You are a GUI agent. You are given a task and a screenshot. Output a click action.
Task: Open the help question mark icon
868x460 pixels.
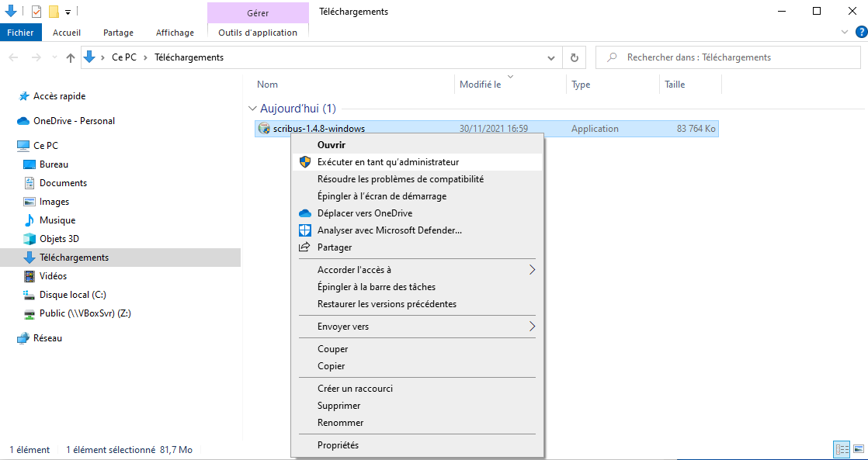click(x=859, y=33)
